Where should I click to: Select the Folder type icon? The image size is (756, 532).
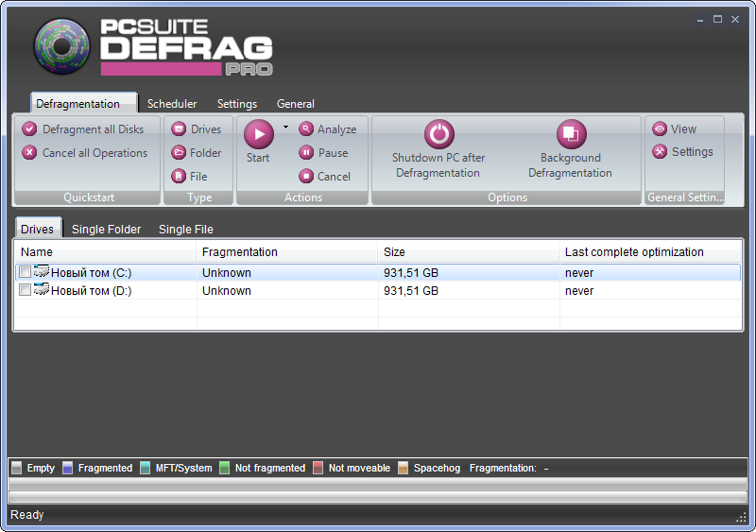click(x=179, y=152)
